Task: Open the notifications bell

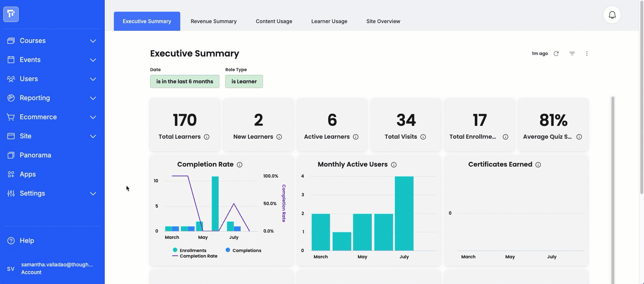Action: pos(612,15)
